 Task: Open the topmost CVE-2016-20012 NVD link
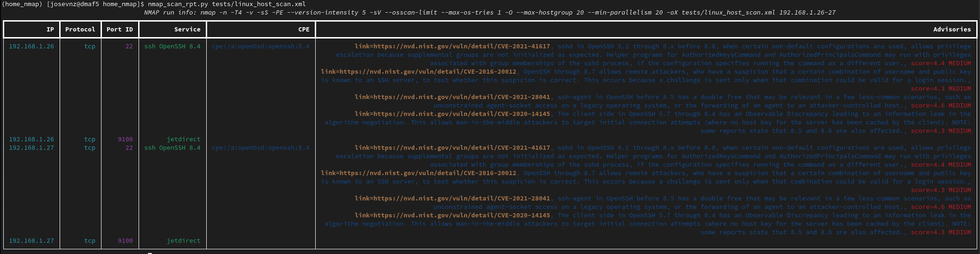coord(418,72)
